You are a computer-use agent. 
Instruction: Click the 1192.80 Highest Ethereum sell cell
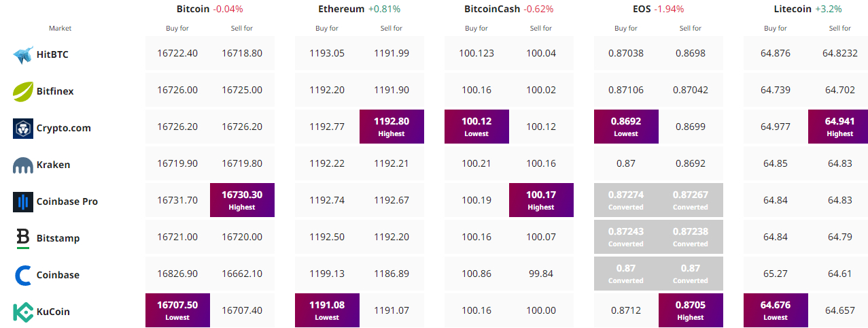pos(392,127)
